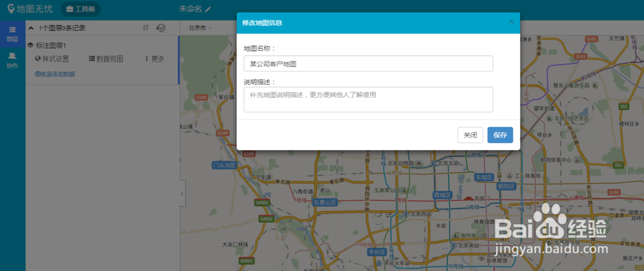Click the 地图无忧 logo
Viewport: 644px width, 271px height.
point(30,8)
